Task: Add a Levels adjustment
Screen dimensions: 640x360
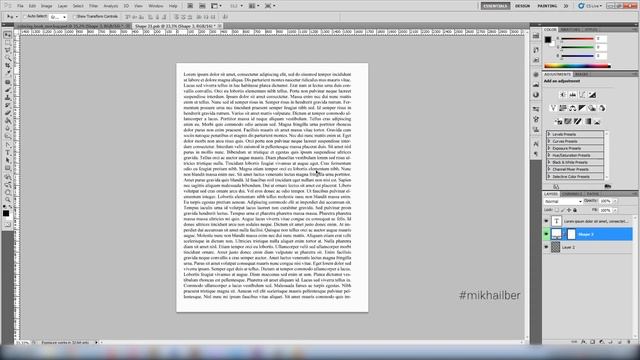Action: click(573, 95)
